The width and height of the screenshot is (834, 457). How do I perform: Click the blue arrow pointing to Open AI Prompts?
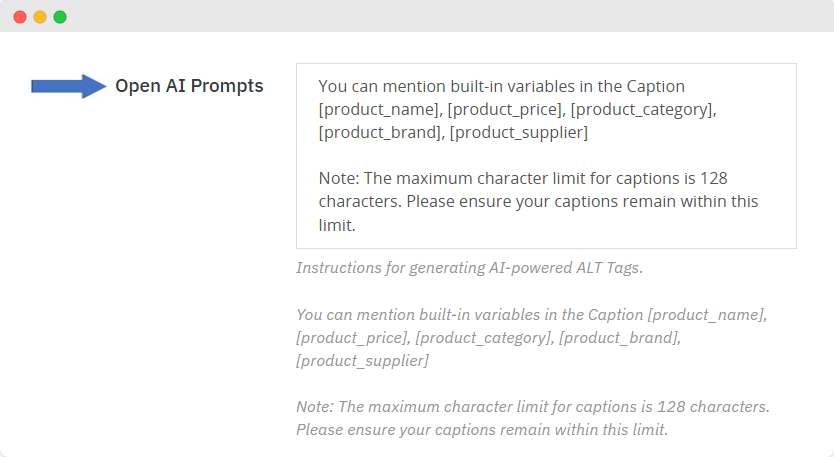click(x=68, y=87)
